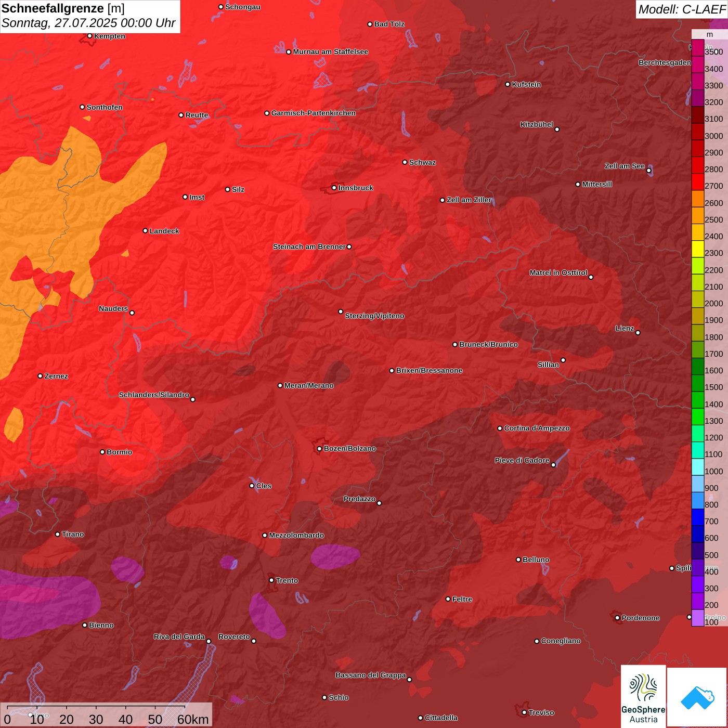Click the Nauders label

(x=113, y=309)
